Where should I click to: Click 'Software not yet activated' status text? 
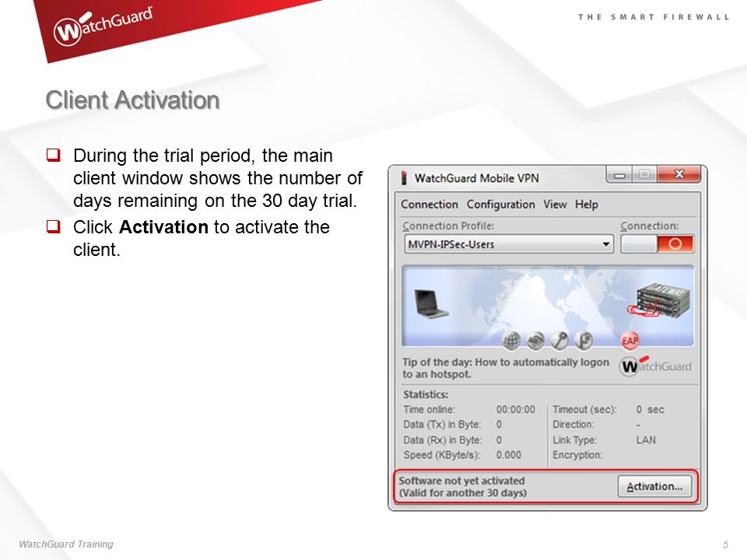(461, 481)
